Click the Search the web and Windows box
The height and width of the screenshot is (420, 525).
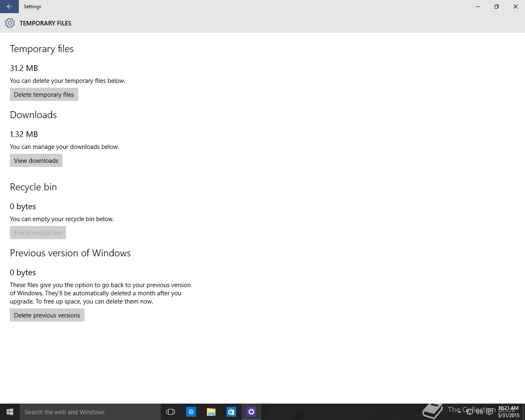(x=90, y=412)
